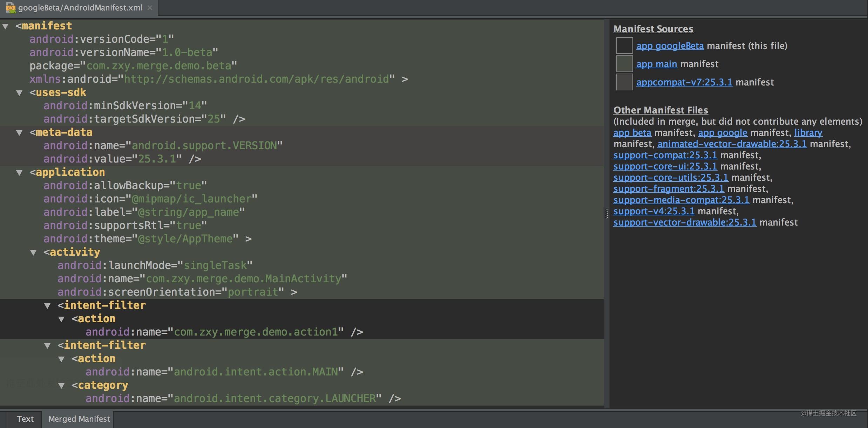Select the android:launchMode="singleTask" line
The width and height of the screenshot is (868, 428).
click(x=155, y=265)
